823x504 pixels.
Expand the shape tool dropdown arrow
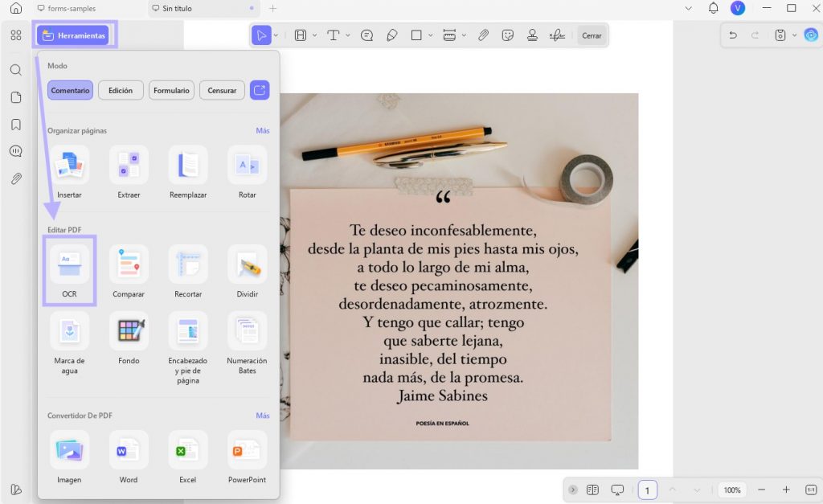coord(431,35)
